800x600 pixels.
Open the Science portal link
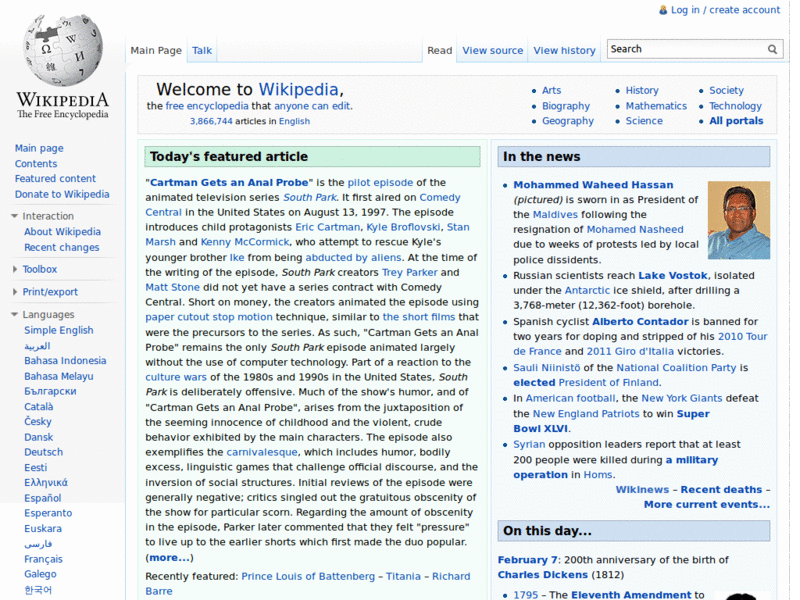point(644,121)
